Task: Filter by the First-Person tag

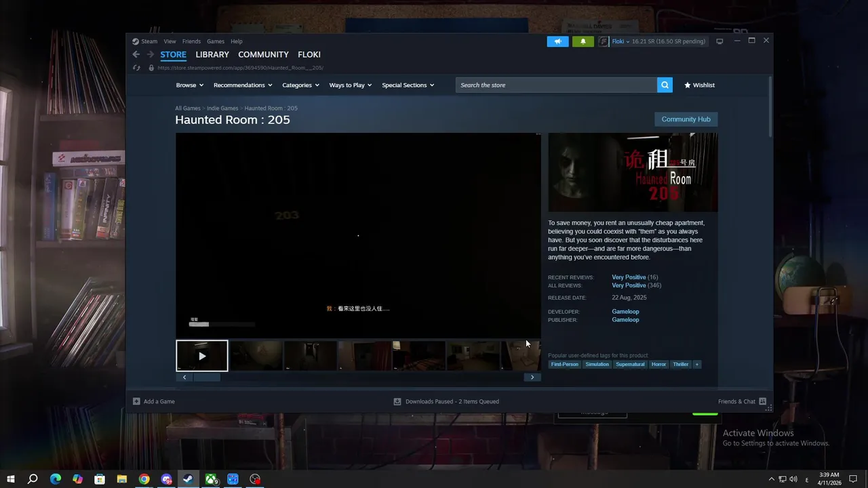Action: [x=565, y=364]
